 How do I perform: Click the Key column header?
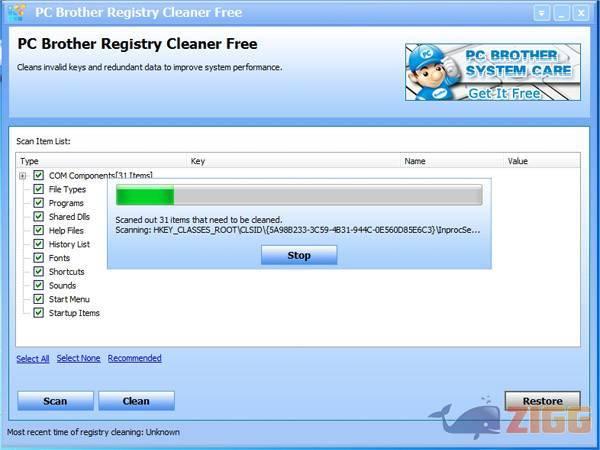click(295, 161)
